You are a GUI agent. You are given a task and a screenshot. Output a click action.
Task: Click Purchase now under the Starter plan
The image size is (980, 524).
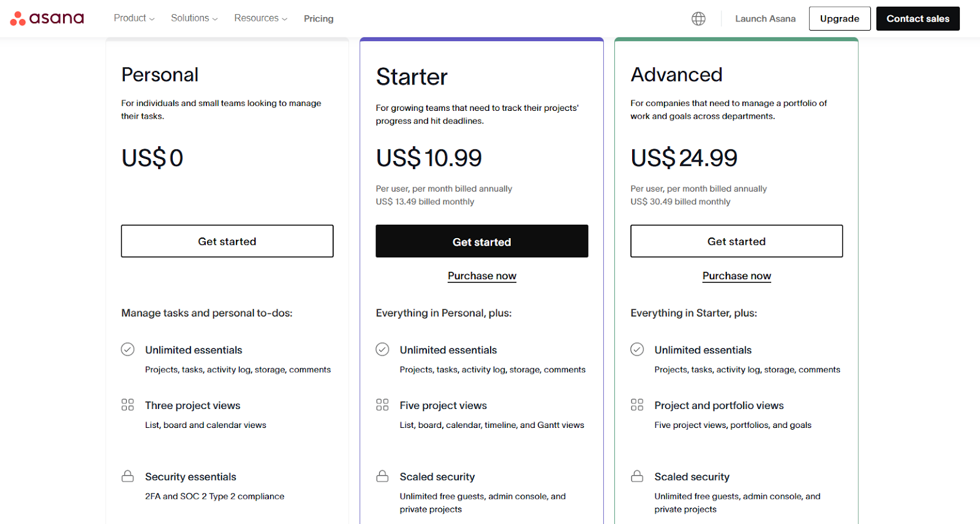(x=482, y=276)
